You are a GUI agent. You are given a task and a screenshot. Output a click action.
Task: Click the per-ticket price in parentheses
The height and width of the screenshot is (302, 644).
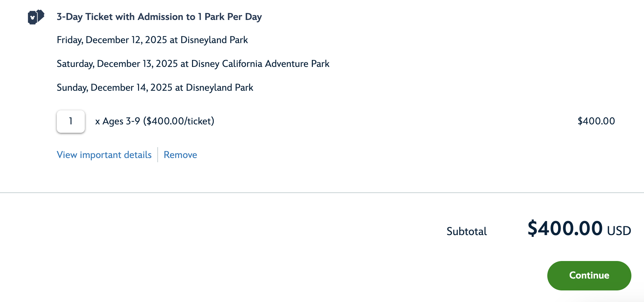[179, 121]
